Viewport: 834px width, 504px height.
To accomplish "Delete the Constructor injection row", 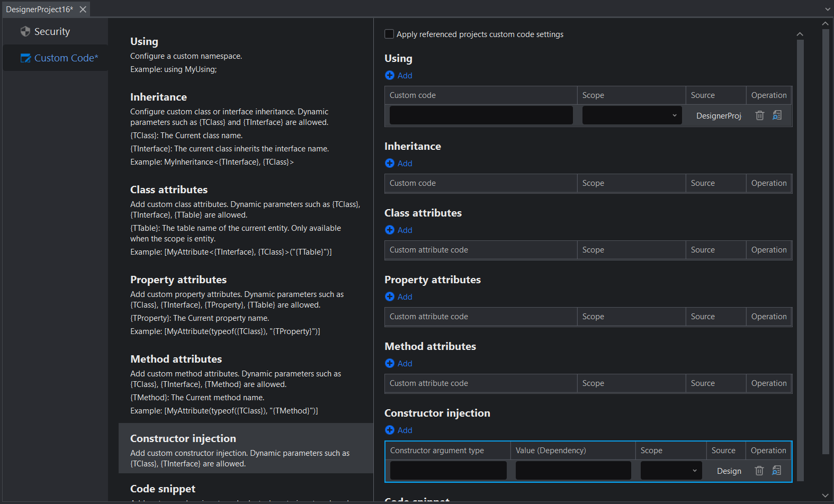I will pyautogui.click(x=759, y=470).
